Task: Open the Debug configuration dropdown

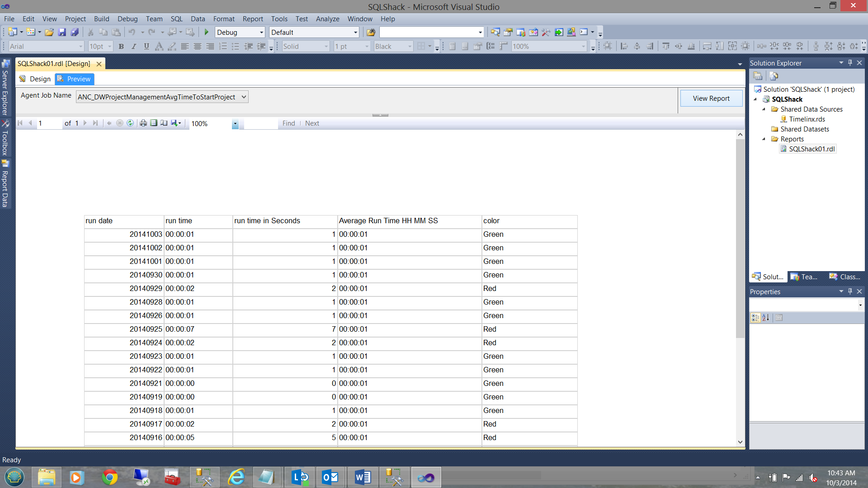Action: tap(261, 32)
